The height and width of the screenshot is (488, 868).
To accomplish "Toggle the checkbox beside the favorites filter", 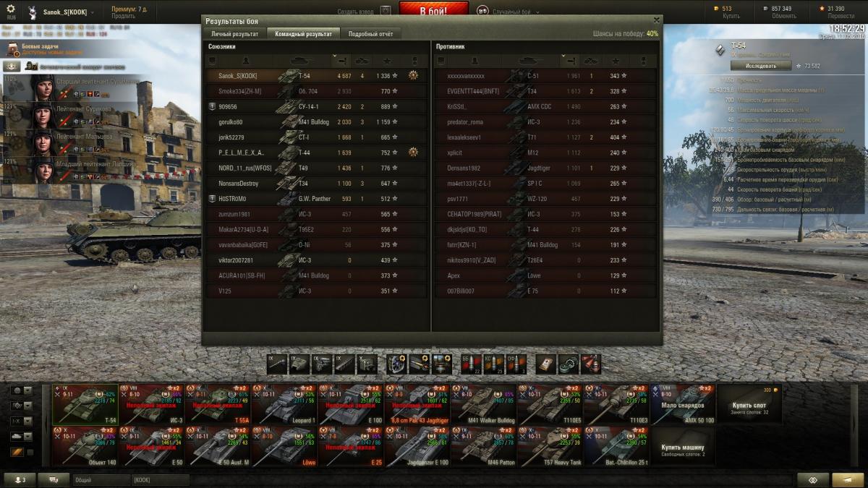I will pos(29,452).
